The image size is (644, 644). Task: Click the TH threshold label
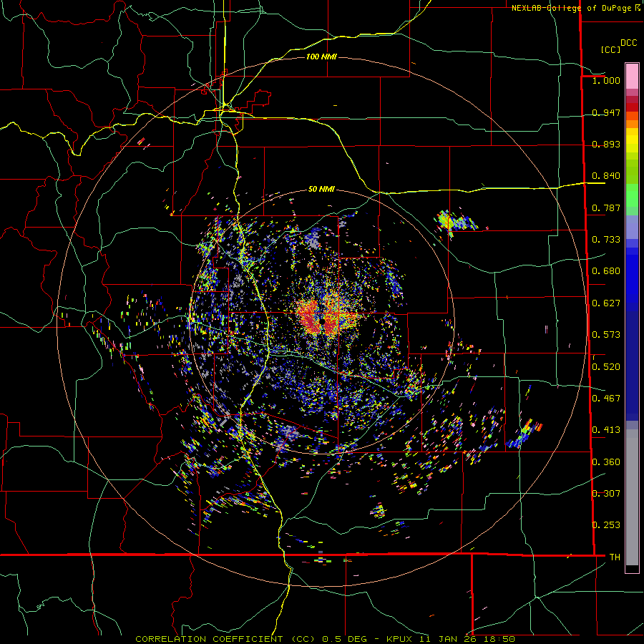pyautogui.click(x=615, y=557)
